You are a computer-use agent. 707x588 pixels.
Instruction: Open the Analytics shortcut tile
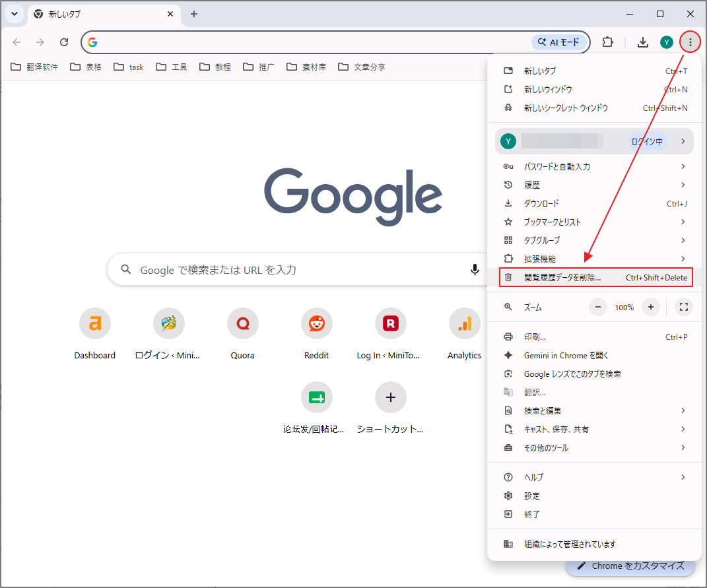465,334
